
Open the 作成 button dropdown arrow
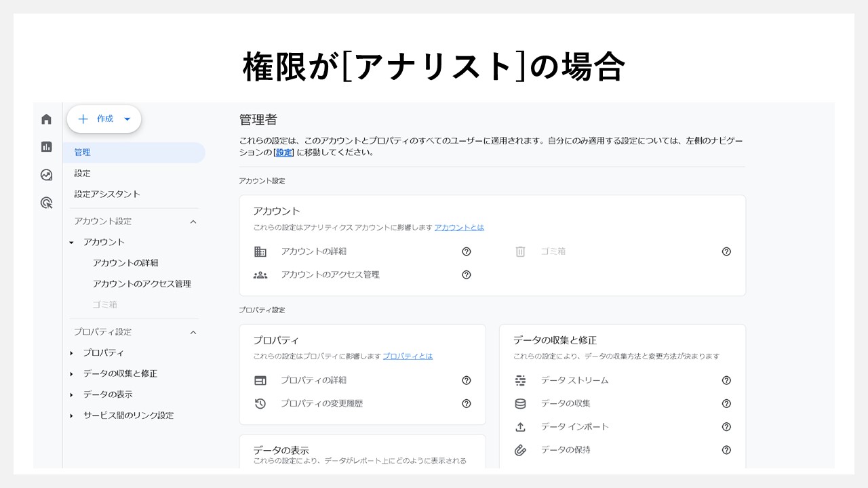point(127,119)
